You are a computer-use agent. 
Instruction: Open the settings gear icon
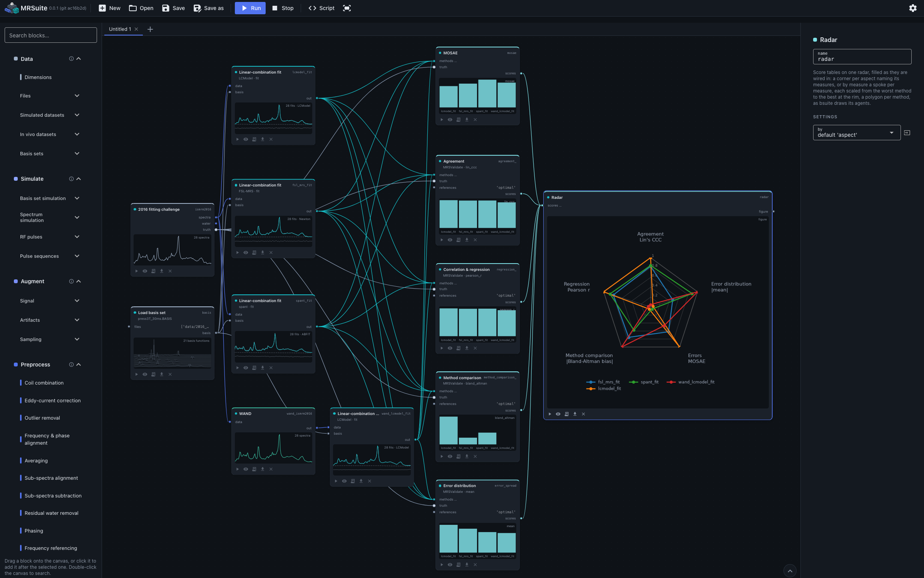pos(912,8)
